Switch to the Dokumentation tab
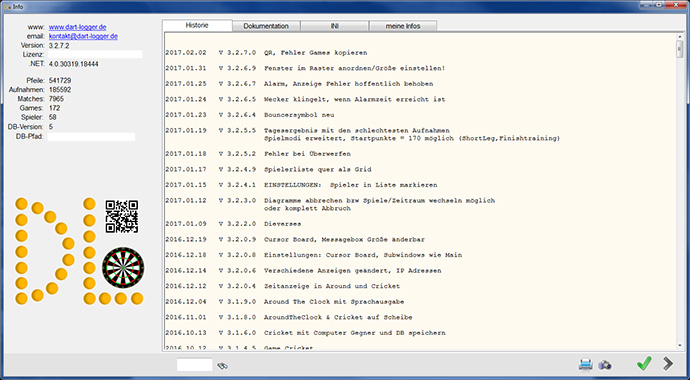The width and height of the screenshot is (690, 380). (x=266, y=26)
